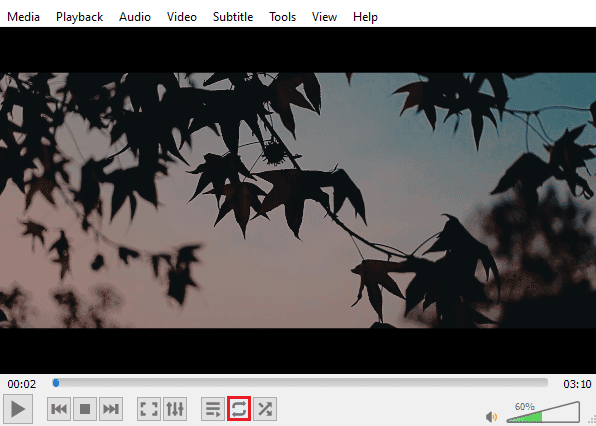Open the Tools menu

pyautogui.click(x=282, y=17)
